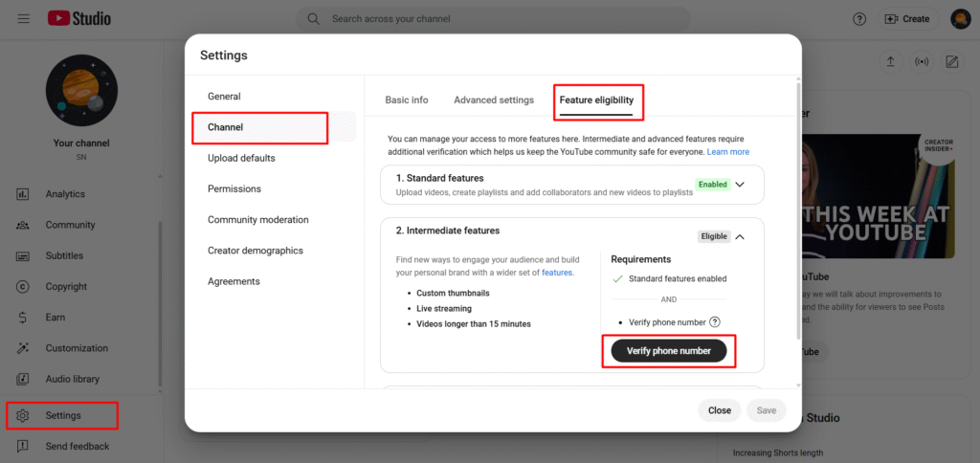Click the YouTube Studio logo
This screenshot has width=980, height=463.
[x=79, y=19]
